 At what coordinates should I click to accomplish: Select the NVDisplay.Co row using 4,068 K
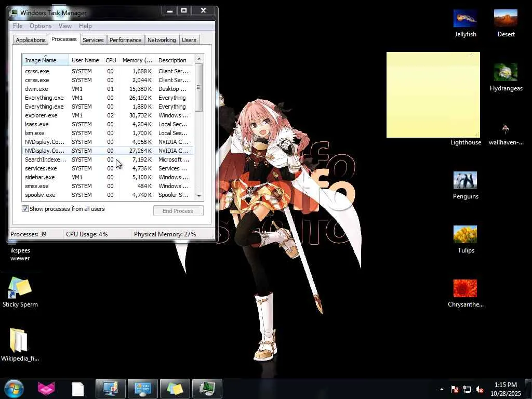[108, 142]
